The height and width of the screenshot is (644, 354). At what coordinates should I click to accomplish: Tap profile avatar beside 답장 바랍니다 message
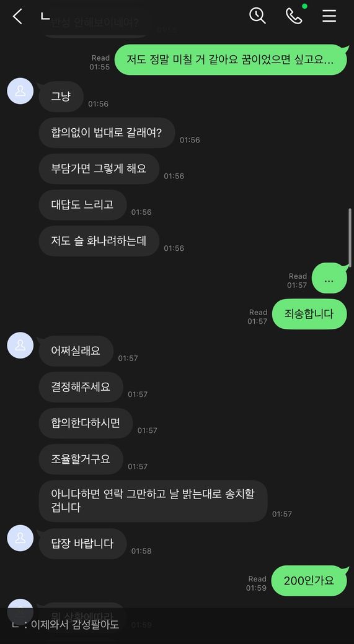coord(20,537)
